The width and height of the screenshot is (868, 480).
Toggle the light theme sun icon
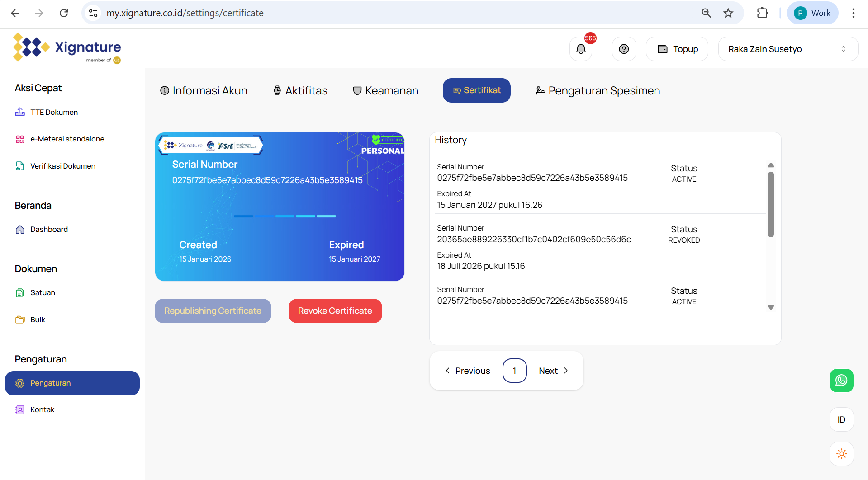(841, 453)
